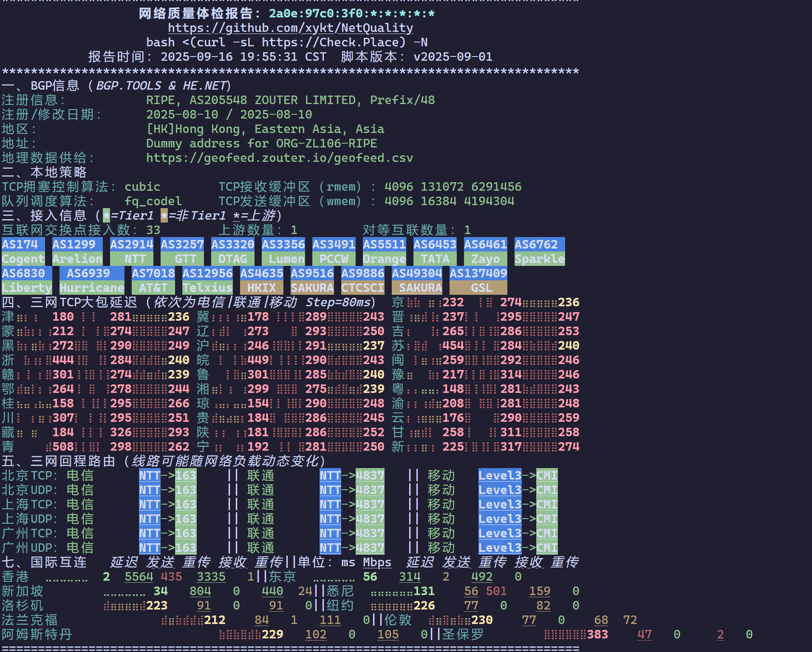Open the GitHub NetQuality repository link
812x652 pixels.
point(290,28)
